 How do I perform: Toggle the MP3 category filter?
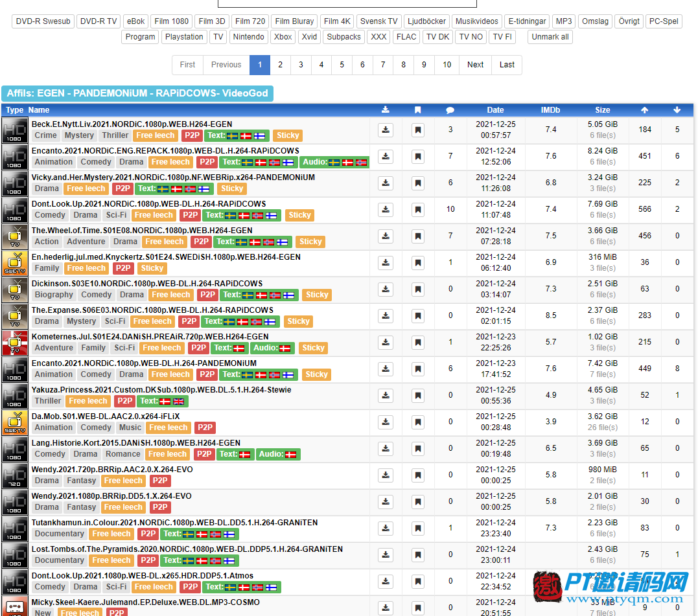(564, 21)
